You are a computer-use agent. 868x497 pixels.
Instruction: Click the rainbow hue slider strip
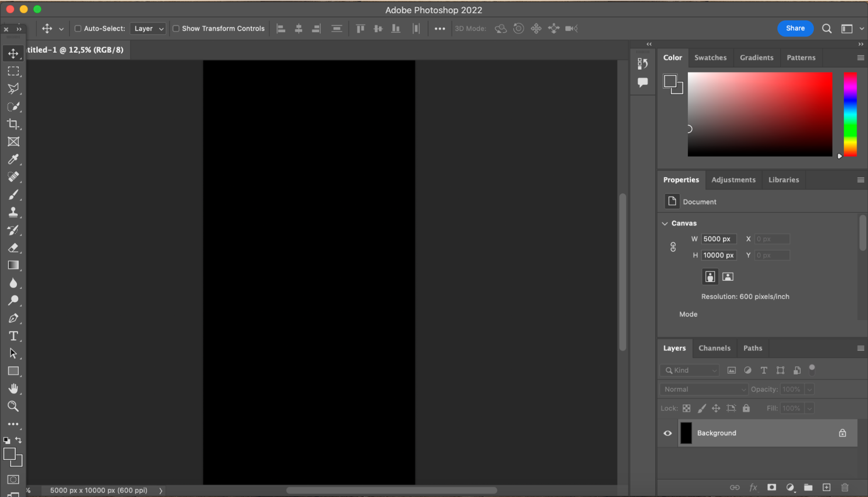850,114
